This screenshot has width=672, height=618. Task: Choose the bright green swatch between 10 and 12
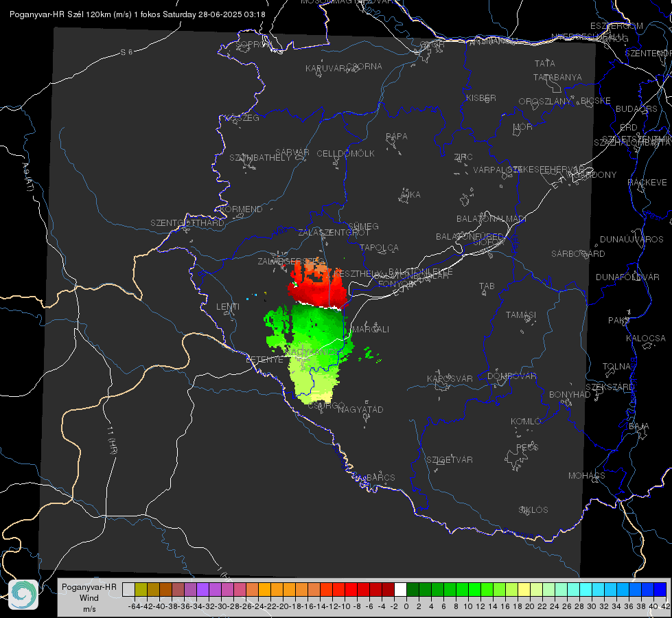point(474,589)
